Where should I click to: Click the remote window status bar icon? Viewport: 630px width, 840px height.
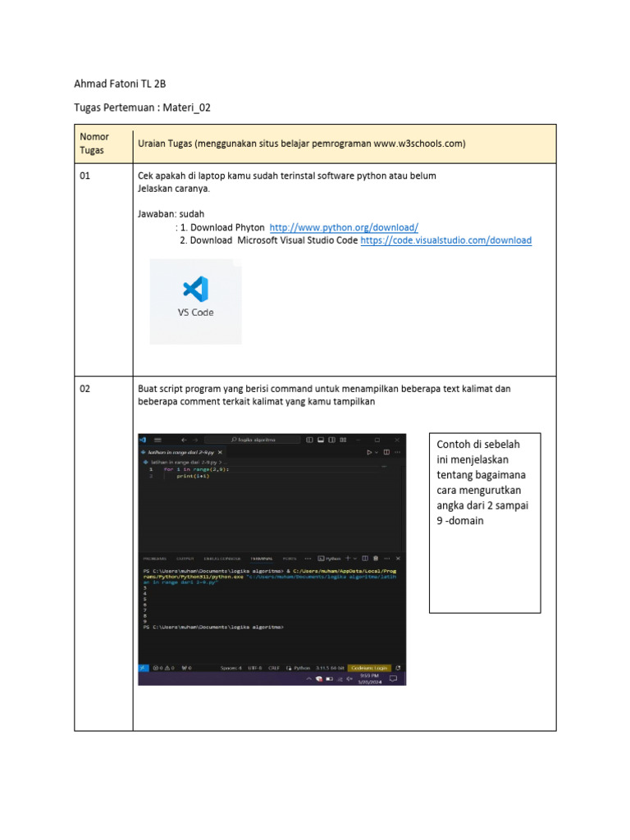[x=143, y=668]
